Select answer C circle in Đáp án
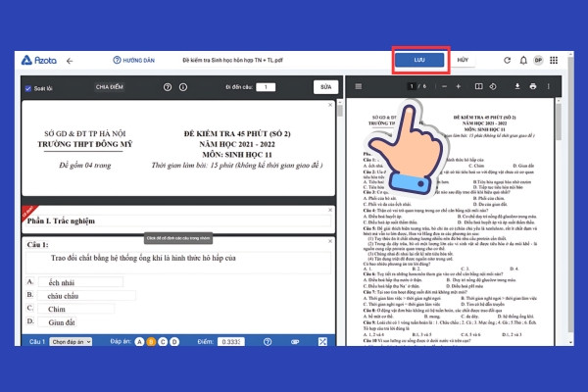 tap(163, 342)
